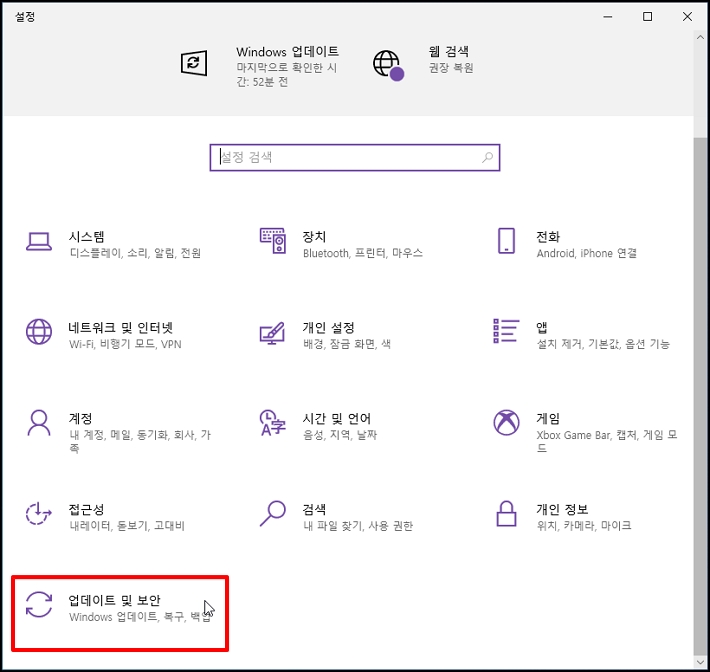
Task: Click 디스플레이, 소리, 알림, 전원 description
Action: pyautogui.click(x=135, y=253)
